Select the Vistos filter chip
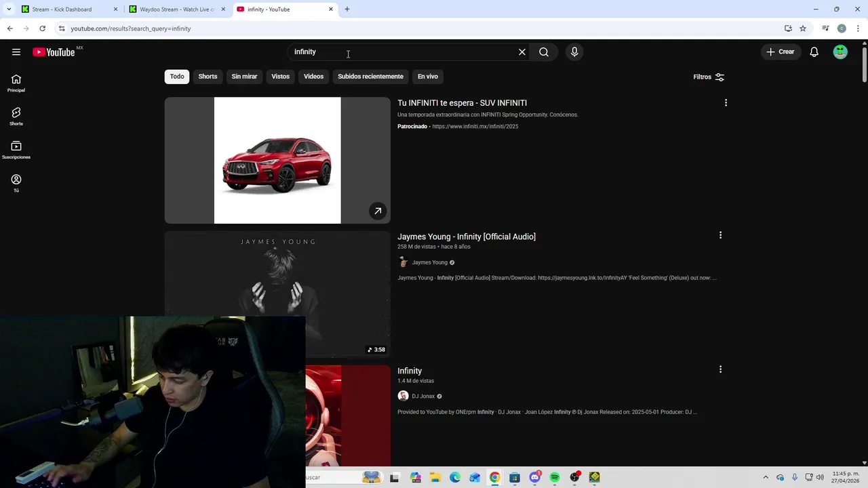The image size is (868, 488). click(x=281, y=77)
